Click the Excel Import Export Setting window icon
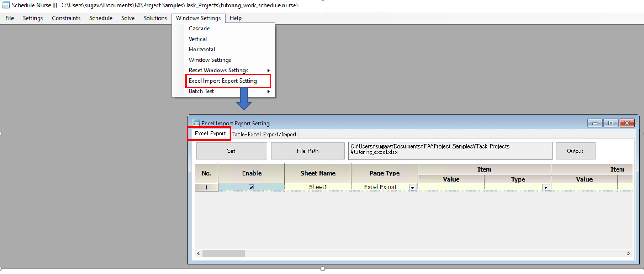Image resolution: width=644 pixels, height=274 pixels. click(x=196, y=123)
